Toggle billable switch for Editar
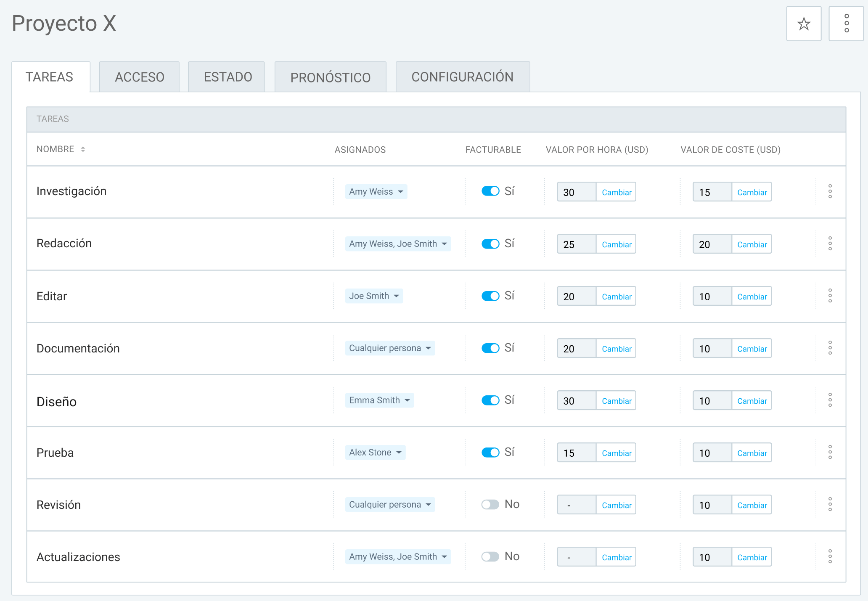Viewport: 868px width, 601px height. click(490, 296)
